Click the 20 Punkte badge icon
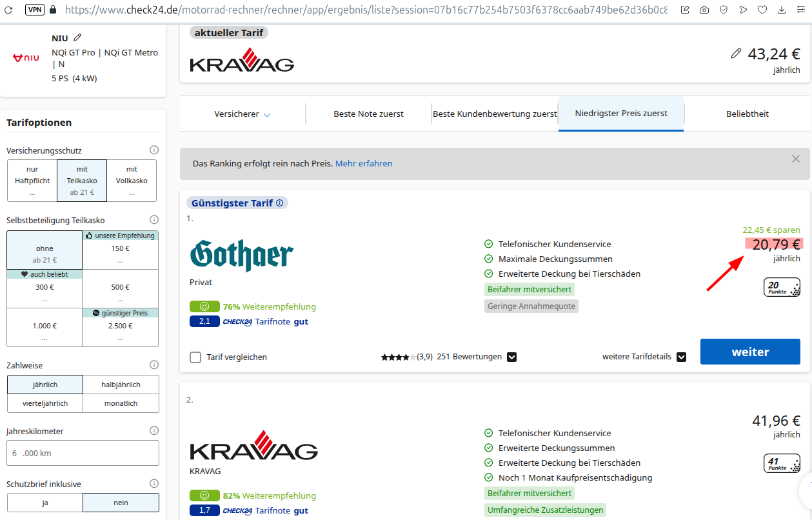 pyautogui.click(x=782, y=287)
